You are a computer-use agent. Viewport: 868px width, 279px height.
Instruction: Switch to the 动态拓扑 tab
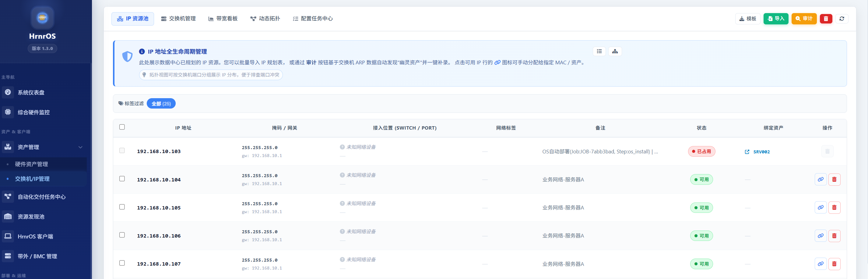point(265,19)
